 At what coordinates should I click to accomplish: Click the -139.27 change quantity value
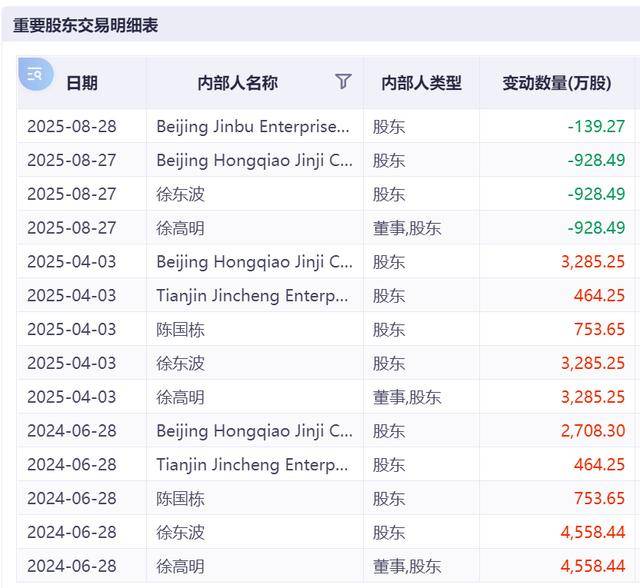596,126
